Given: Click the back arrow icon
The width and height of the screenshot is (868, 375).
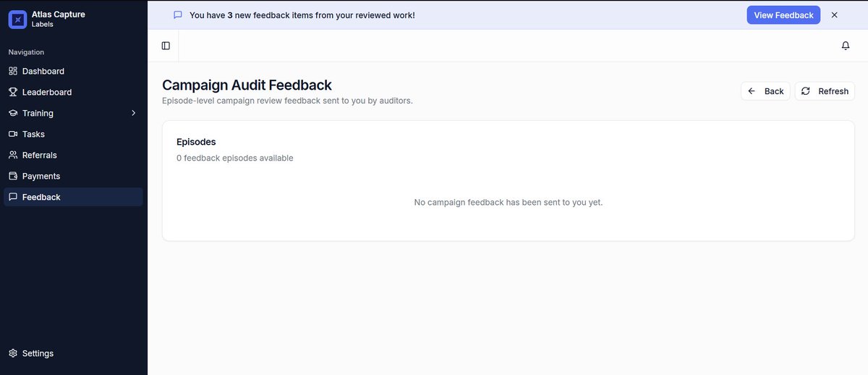Looking at the screenshot, I should (752, 91).
